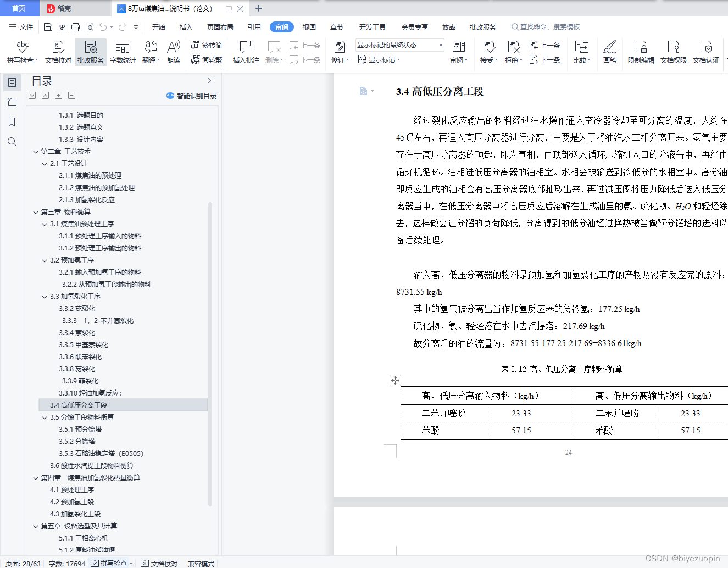Insert a comment (插入批注)

(x=246, y=52)
